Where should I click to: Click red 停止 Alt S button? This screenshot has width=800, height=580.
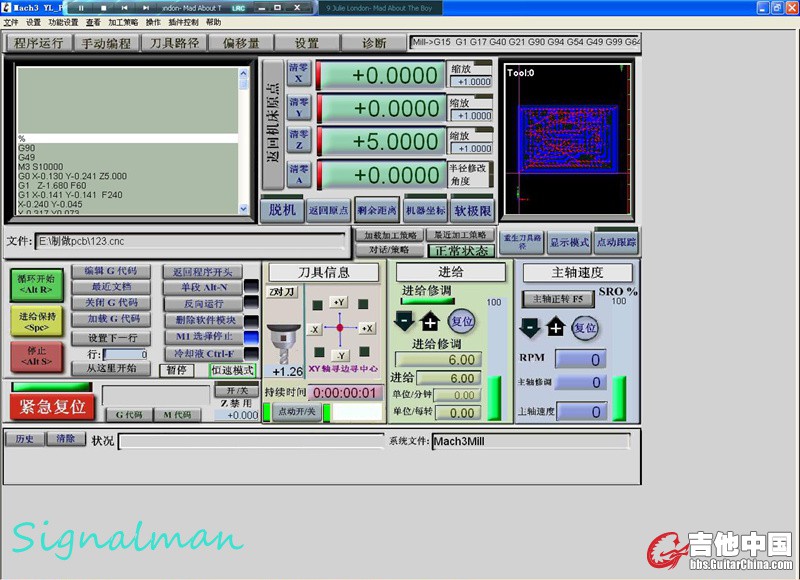(36, 356)
